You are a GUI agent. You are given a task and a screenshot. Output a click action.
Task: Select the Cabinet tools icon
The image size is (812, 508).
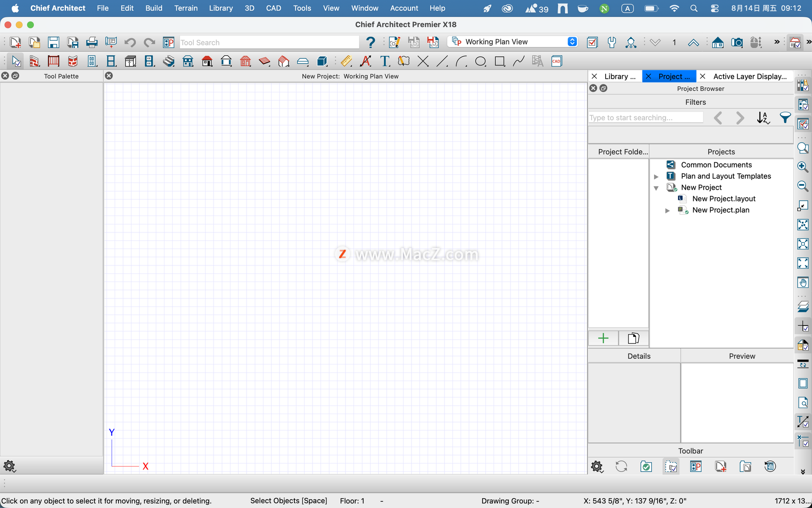[x=130, y=61]
